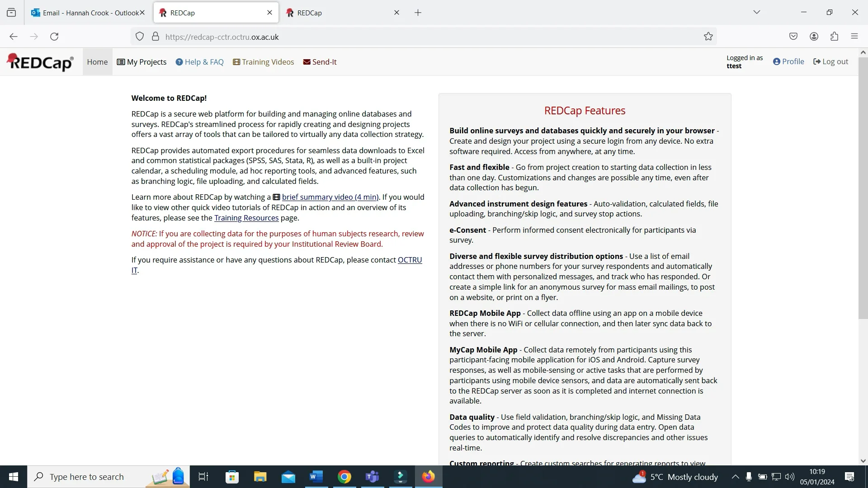
Task: Open the Firefox account icon
Action: coord(814,36)
